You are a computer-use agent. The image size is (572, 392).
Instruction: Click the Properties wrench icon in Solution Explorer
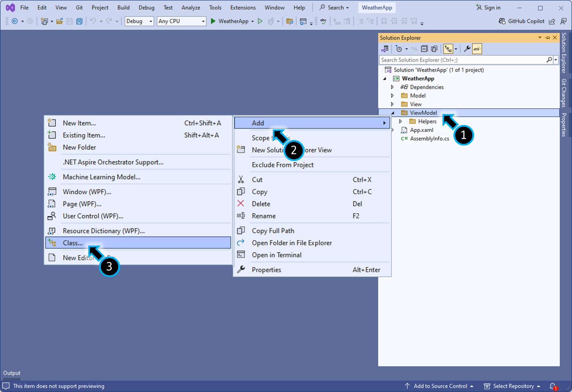tap(467, 49)
